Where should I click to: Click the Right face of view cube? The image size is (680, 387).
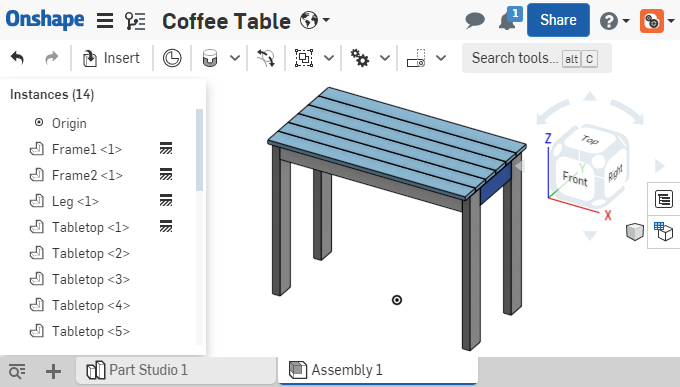615,172
